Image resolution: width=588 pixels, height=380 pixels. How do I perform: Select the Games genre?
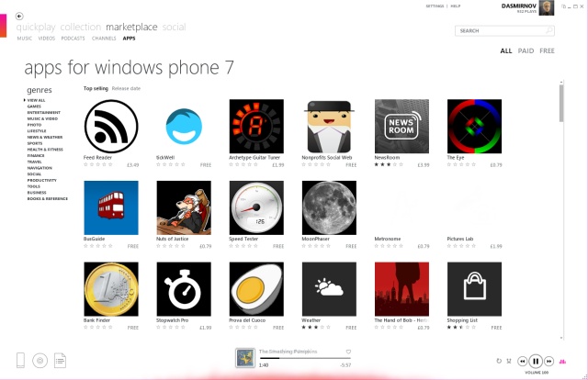34,106
